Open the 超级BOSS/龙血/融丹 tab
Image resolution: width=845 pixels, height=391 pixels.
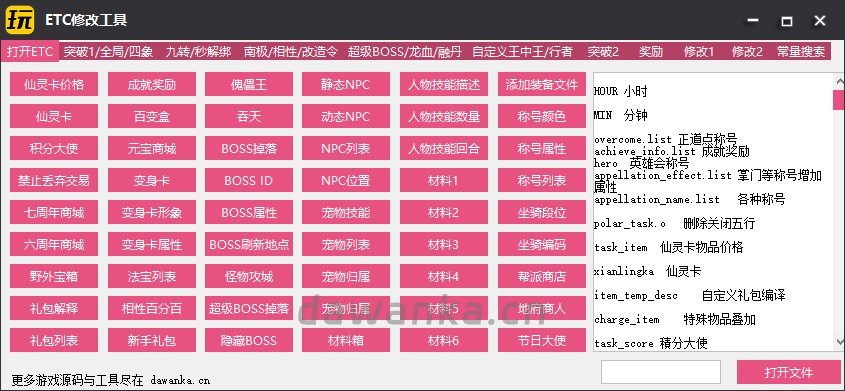(405, 52)
